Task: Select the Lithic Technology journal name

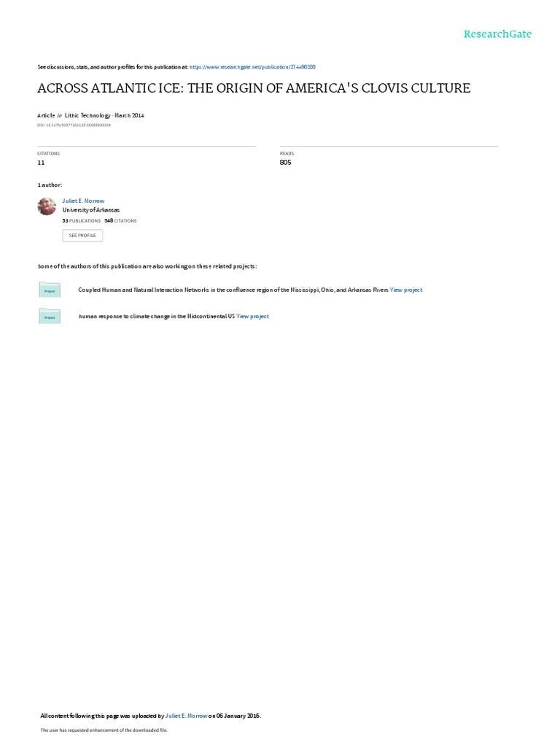Action: pyautogui.click(x=87, y=115)
